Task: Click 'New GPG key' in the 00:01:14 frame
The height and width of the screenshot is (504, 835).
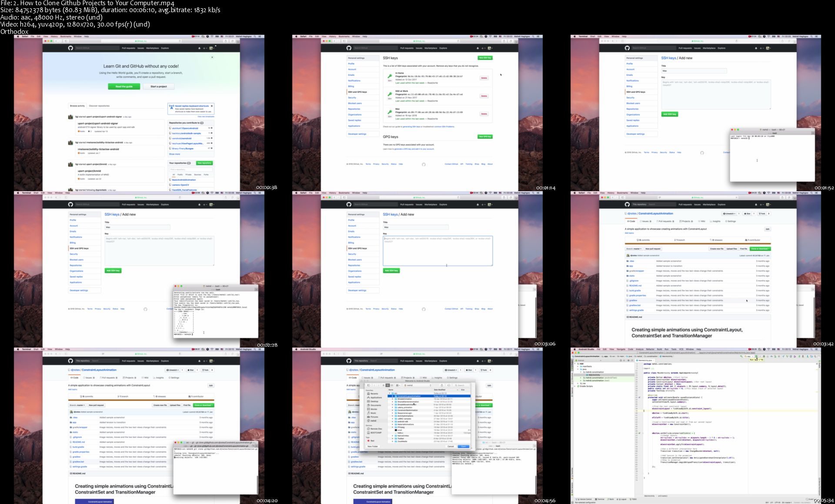Action: coord(485,136)
